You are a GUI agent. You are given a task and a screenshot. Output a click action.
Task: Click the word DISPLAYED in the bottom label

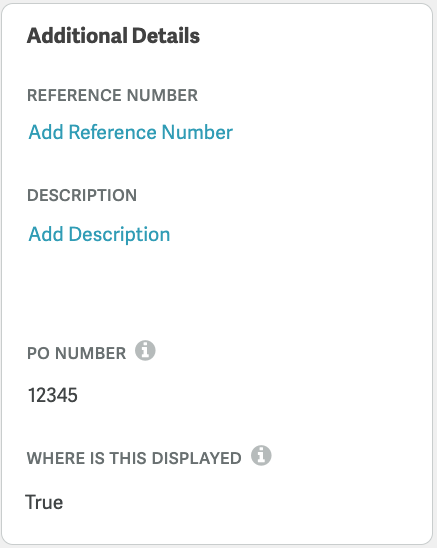tap(197, 458)
